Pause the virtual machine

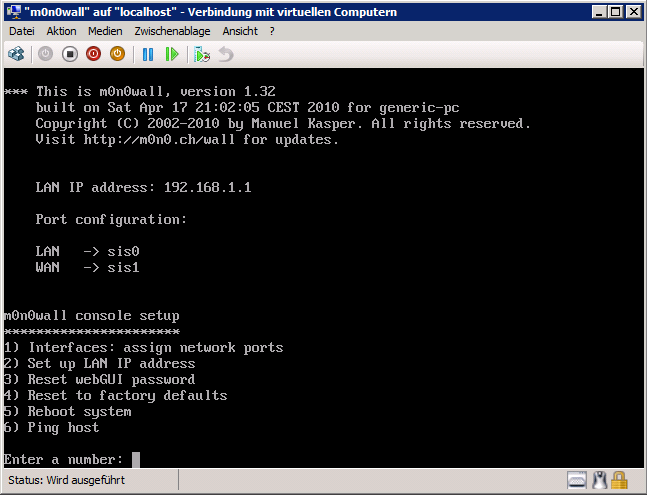tap(148, 54)
